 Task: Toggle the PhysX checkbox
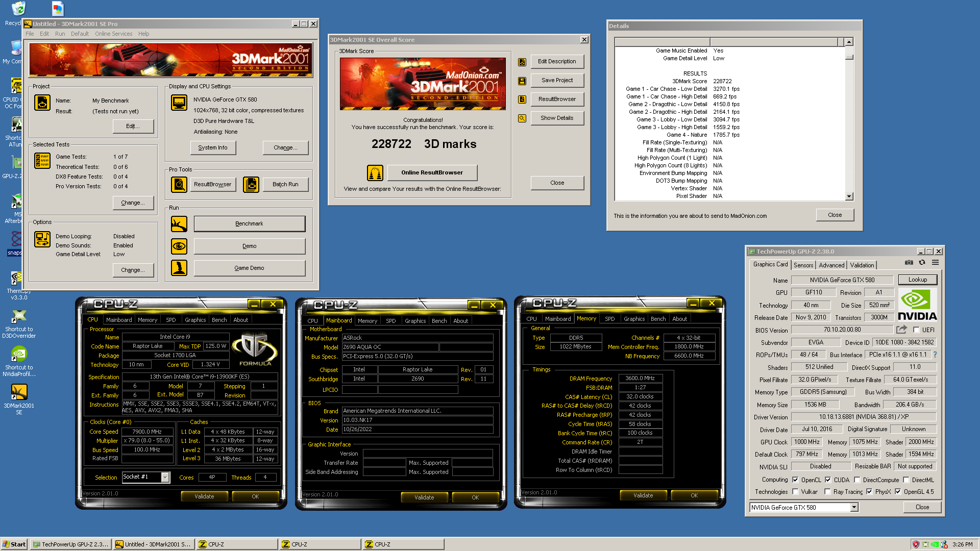(x=869, y=492)
